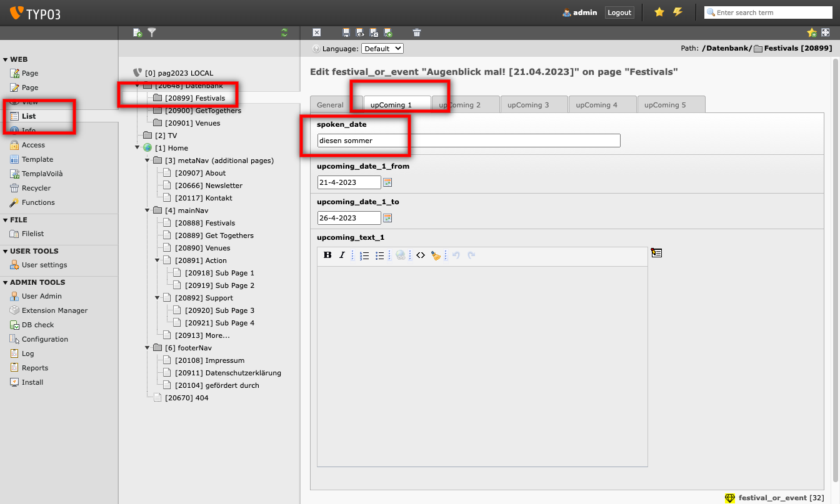The height and width of the screenshot is (504, 840).
Task: Open the General tab
Action: click(330, 105)
